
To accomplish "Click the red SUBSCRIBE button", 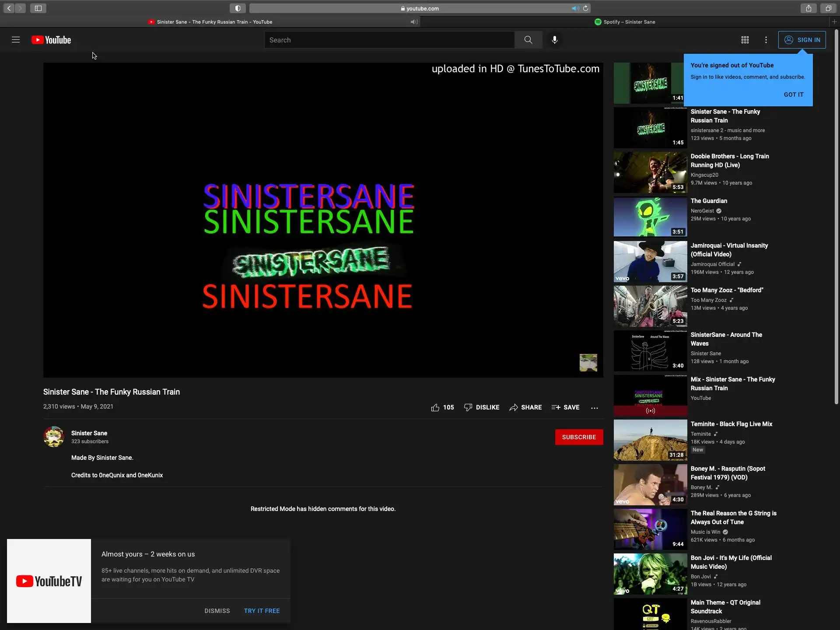I will pyautogui.click(x=578, y=437).
